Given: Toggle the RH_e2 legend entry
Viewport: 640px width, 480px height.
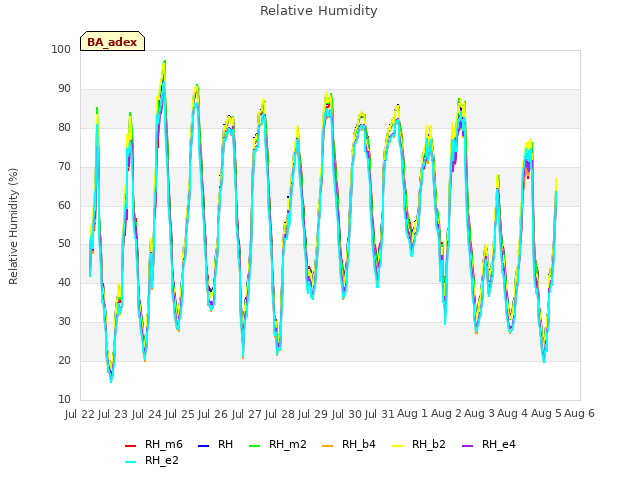Looking at the screenshot, I should (152, 460).
